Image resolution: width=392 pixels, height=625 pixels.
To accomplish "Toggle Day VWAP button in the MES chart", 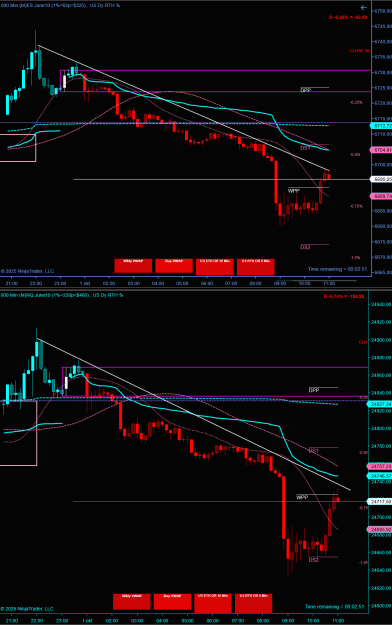I will [174, 266].
